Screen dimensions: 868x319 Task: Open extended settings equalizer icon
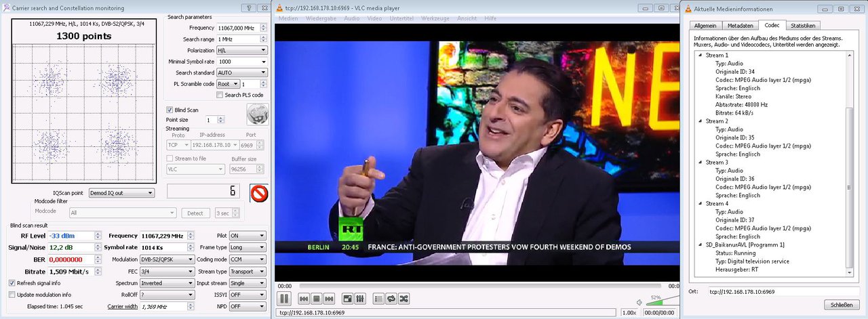[360, 299]
